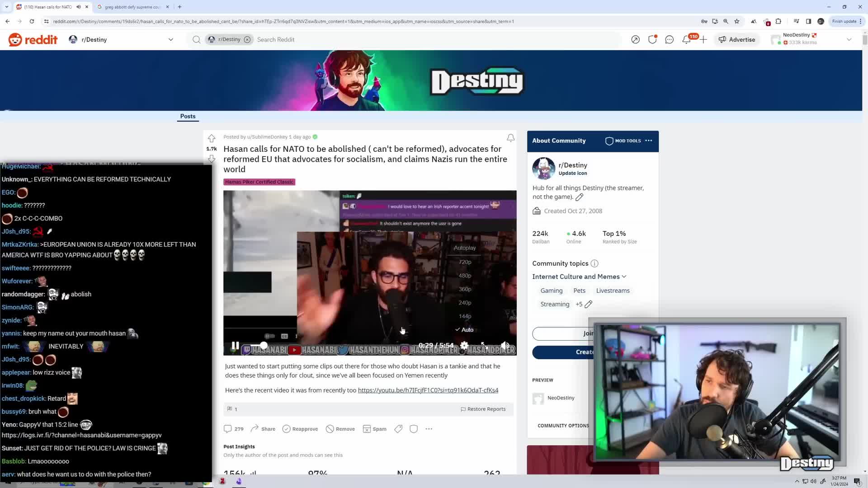Open browser extensions puzzle icon
Viewport: 868px width, 488px height.
[778, 21]
